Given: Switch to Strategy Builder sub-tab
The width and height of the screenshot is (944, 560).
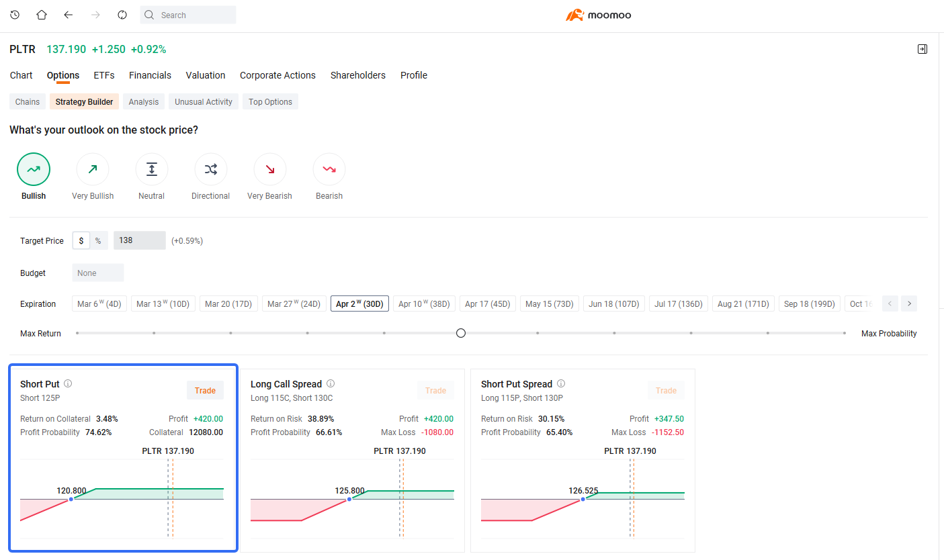Looking at the screenshot, I should pyautogui.click(x=84, y=102).
